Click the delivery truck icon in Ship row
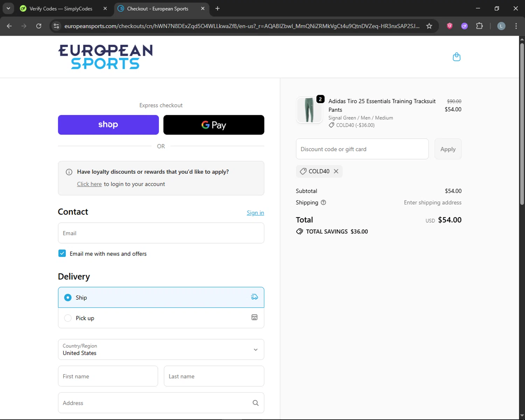This screenshot has height=420, width=525. pos(254,297)
